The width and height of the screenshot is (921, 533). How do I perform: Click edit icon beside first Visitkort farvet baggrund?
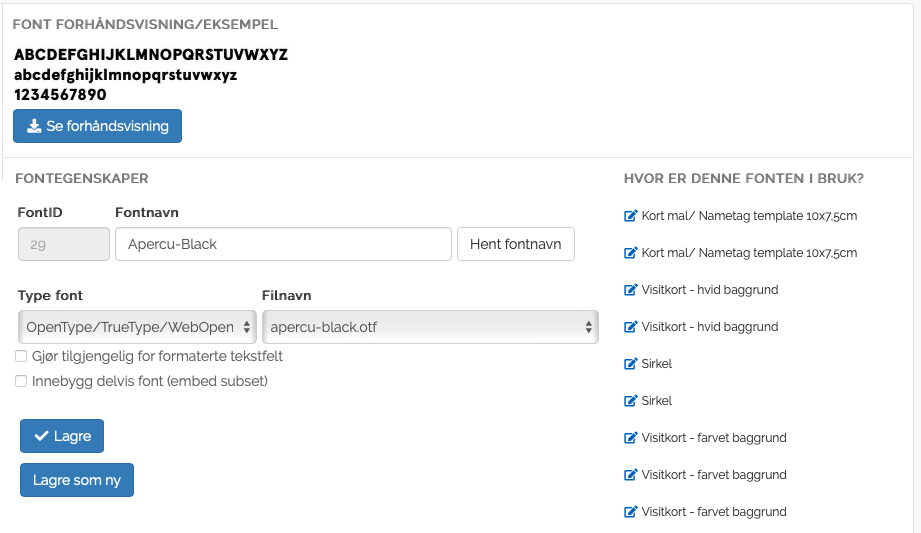pos(630,438)
